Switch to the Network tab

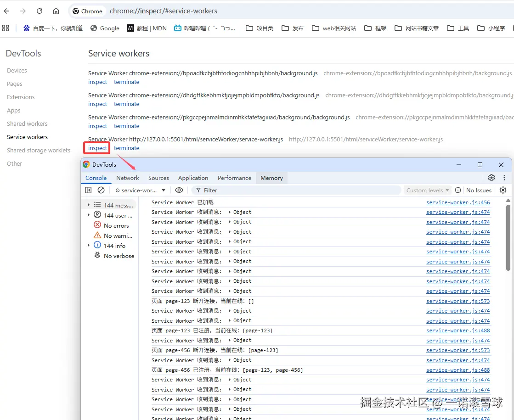[128, 178]
